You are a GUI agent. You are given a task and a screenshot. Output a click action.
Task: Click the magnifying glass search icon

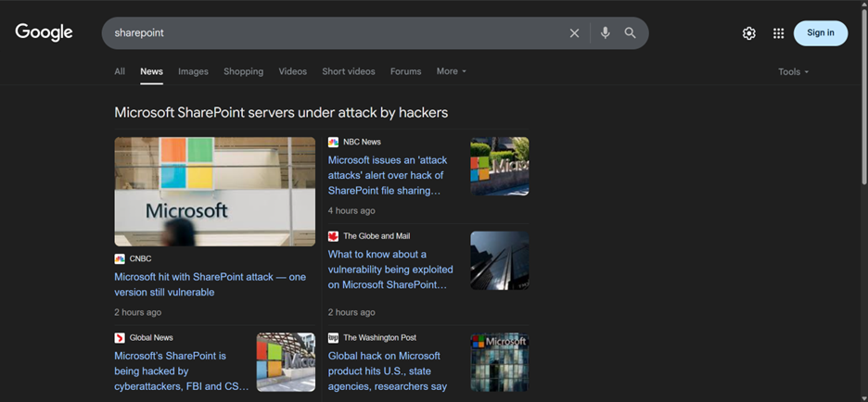(x=630, y=33)
